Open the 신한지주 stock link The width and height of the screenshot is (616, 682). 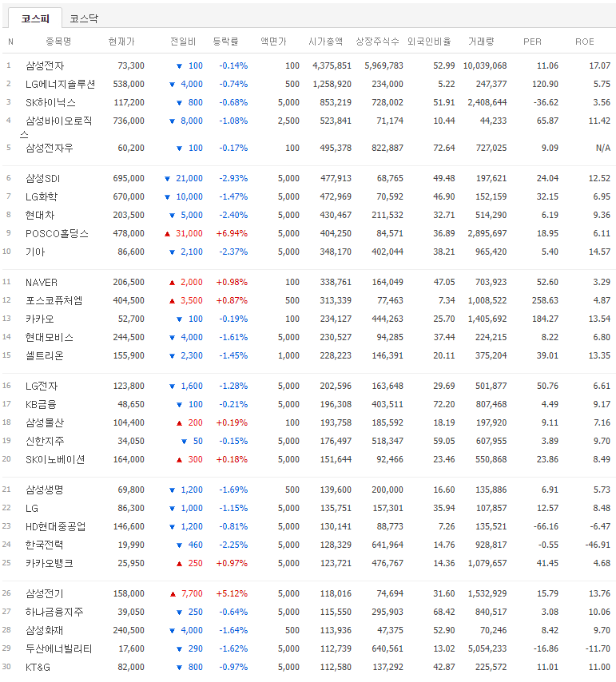pyautogui.click(x=45, y=441)
